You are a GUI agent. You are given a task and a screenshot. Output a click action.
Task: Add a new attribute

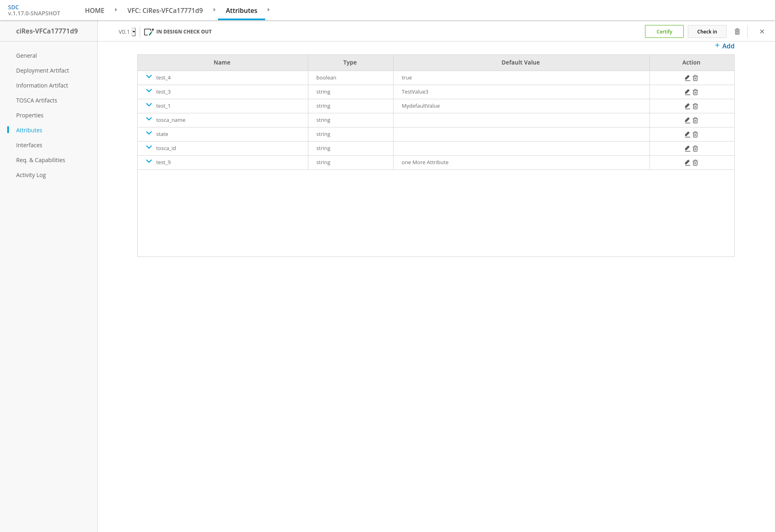point(725,46)
